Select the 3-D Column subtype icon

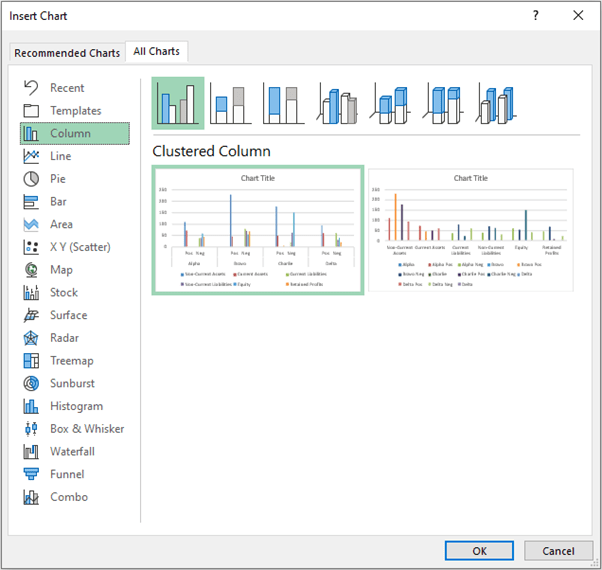(x=496, y=104)
